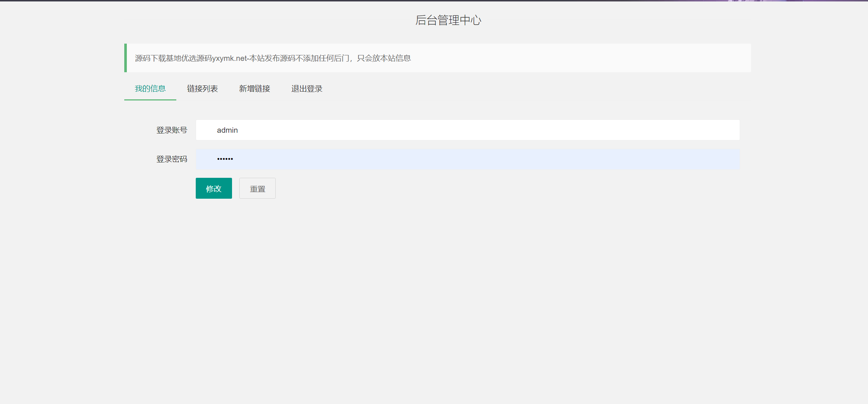Focus the 登录密码 password field

coord(467,159)
